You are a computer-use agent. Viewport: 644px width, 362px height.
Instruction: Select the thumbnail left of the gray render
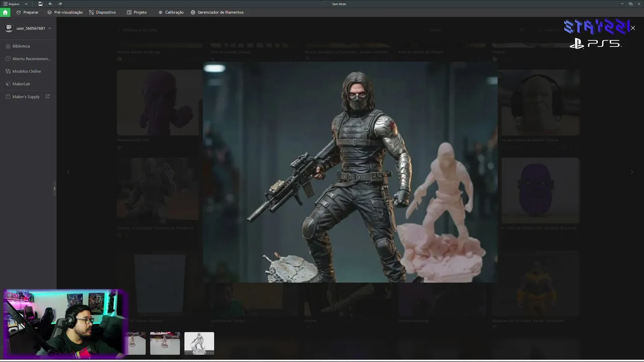coord(165,343)
